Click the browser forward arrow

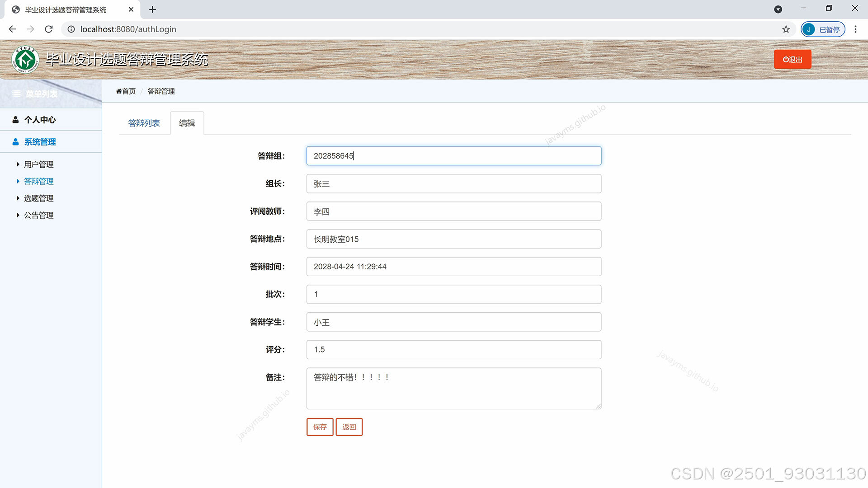(30, 29)
